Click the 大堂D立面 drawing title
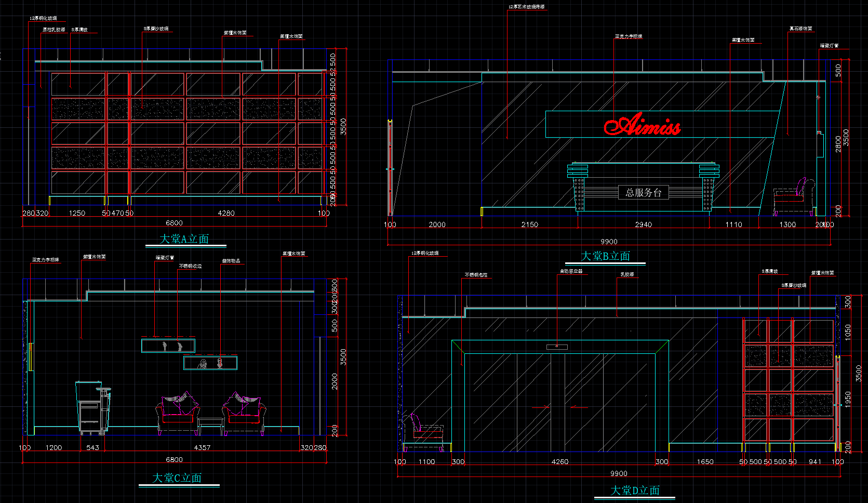The height and width of the screenshot is (503, 868). point(635,490)
